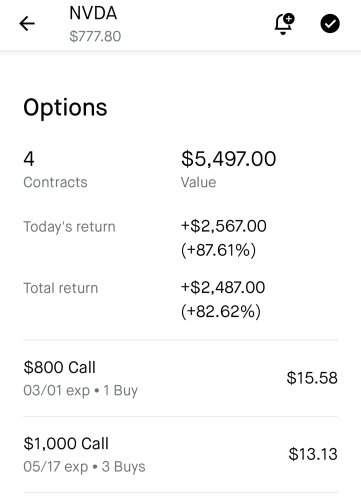Select Today's return label
Image resolution: width=361 pixels, height=502 pixels.
(x=69, y=227)
